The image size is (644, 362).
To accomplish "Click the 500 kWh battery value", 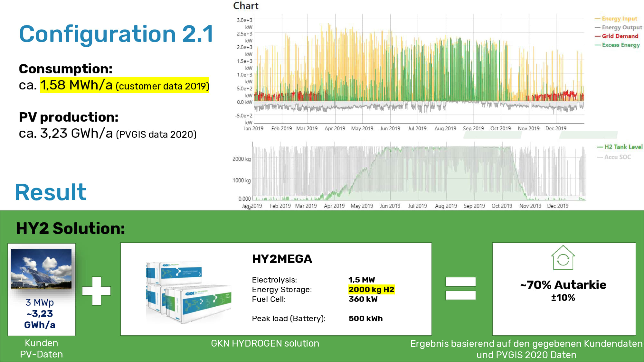I will pyautogui.click(x=365, y=319).
